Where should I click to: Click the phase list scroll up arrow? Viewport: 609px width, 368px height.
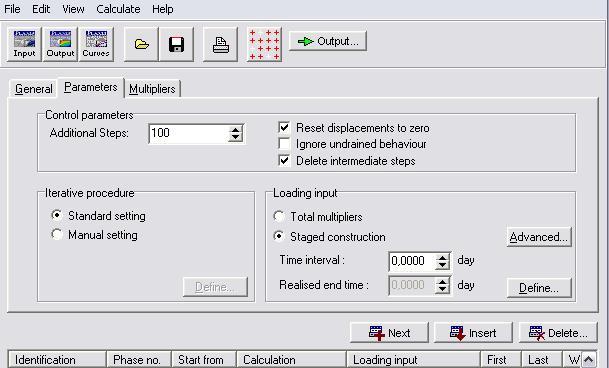coord(589,359)
